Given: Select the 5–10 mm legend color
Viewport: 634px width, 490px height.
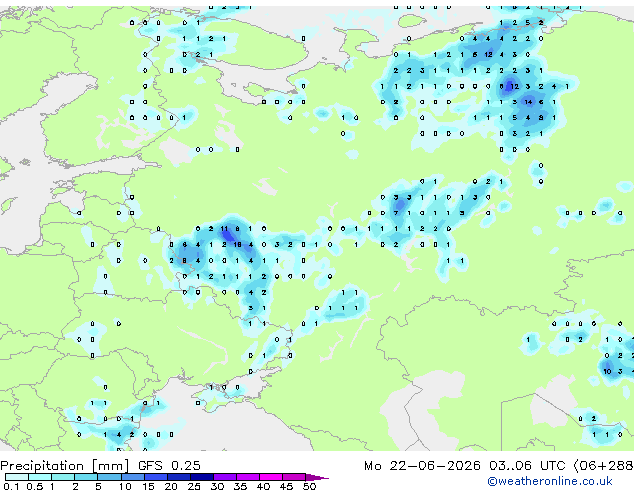Looking at the screenshot, I should pyautogui.click(x=109, y=477).
